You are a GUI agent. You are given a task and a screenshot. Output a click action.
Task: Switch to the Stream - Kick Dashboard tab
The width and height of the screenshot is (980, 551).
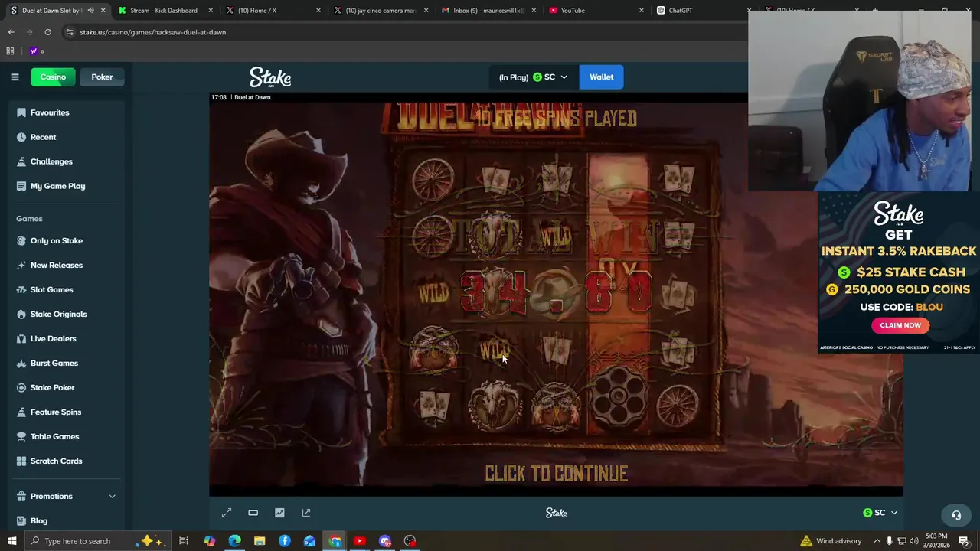tap(163, 11)
